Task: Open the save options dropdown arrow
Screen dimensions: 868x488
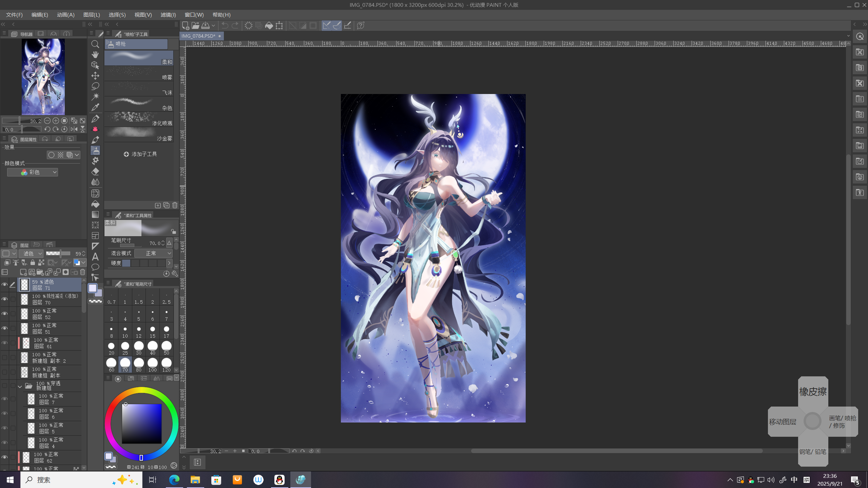Action: pos(213,25)
